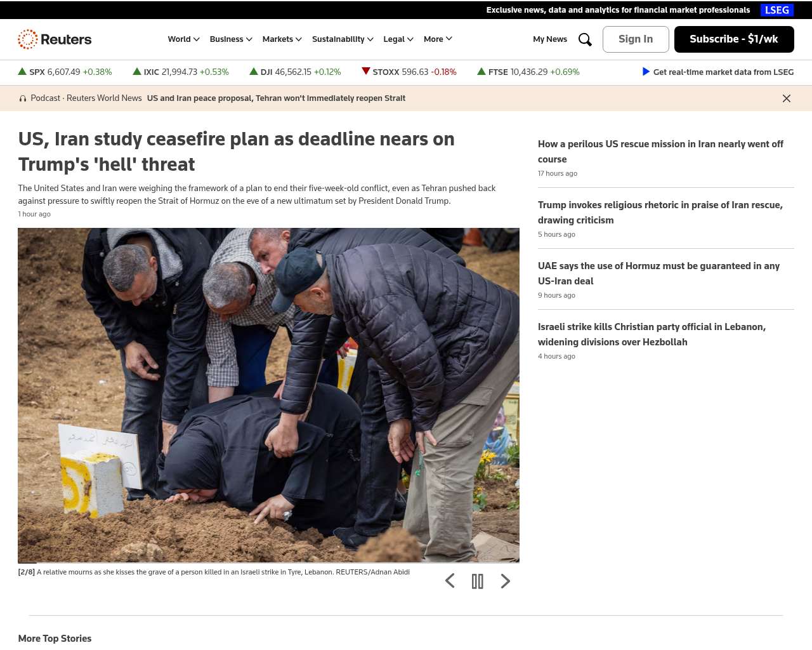Click blue arrow for real-time market data

pyautogui.click(x=646, y=72)
